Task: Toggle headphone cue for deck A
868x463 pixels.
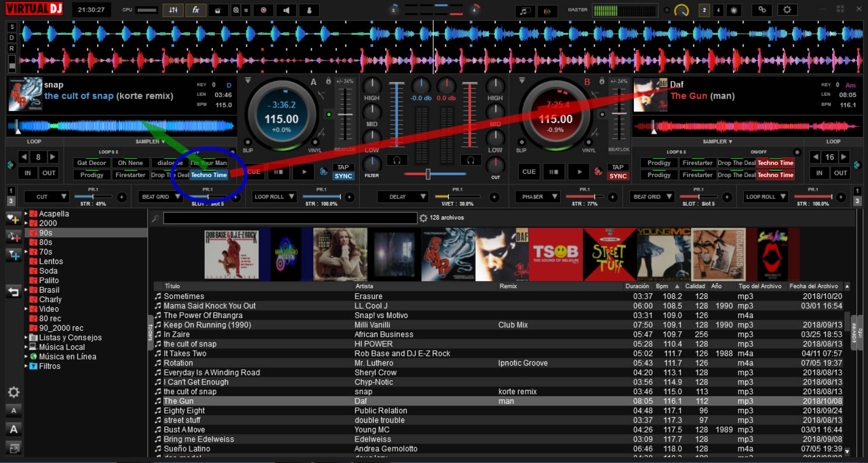Action: click(x=397, y=160)
